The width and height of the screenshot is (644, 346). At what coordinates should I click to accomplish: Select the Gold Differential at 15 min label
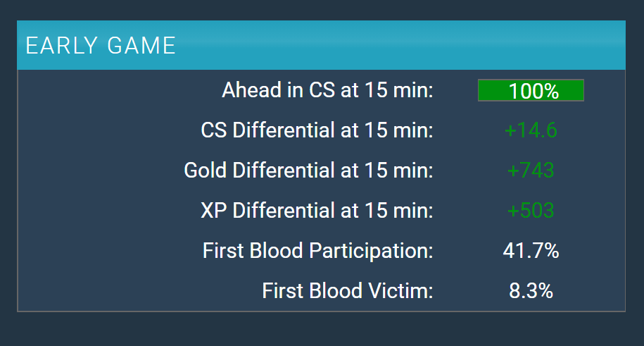point(308,171)
